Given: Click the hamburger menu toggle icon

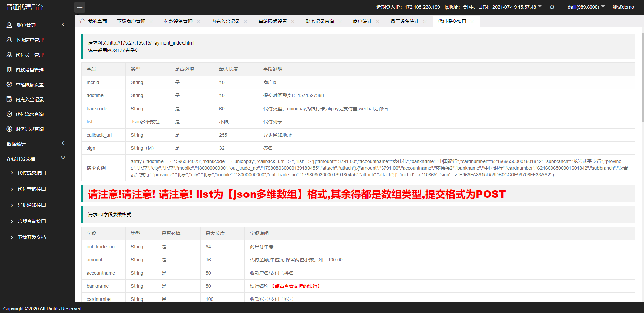Looking at the screenshot, I should click(x=80, y=7).
